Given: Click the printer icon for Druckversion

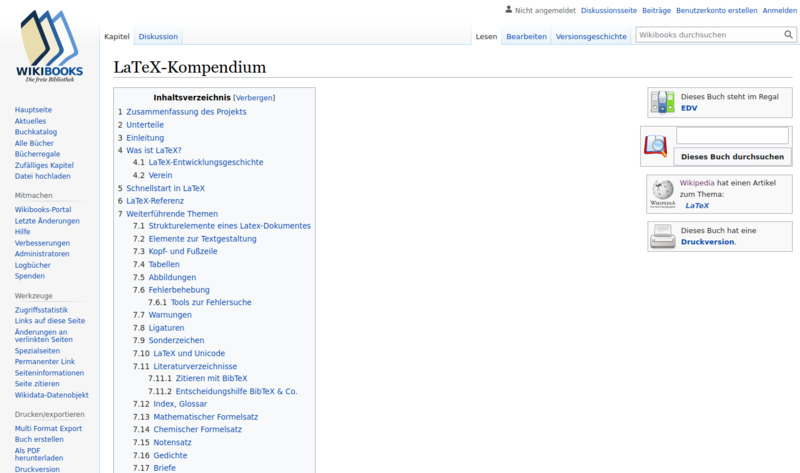Looking at the screenshot, I should pyautogui.click(x=662, y=236).
